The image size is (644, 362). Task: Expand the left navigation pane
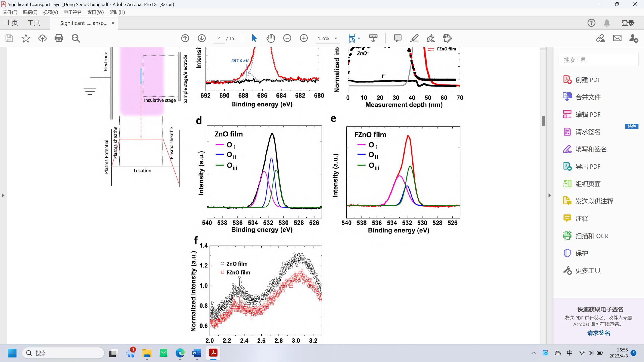tap(3, 195)
